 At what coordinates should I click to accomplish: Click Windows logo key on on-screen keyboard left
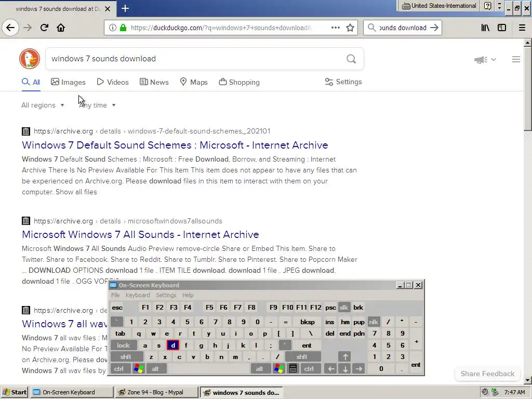pos(138,368)
